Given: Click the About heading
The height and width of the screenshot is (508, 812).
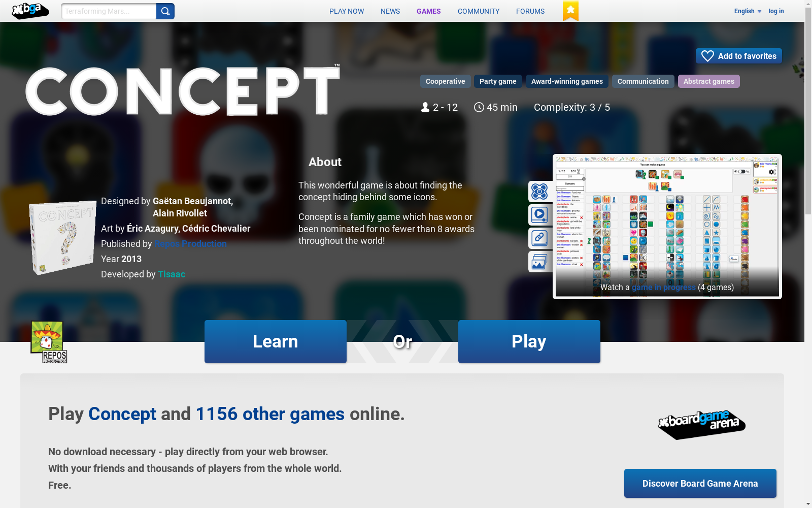Looking at the screenshot, I should coord(325,162).
